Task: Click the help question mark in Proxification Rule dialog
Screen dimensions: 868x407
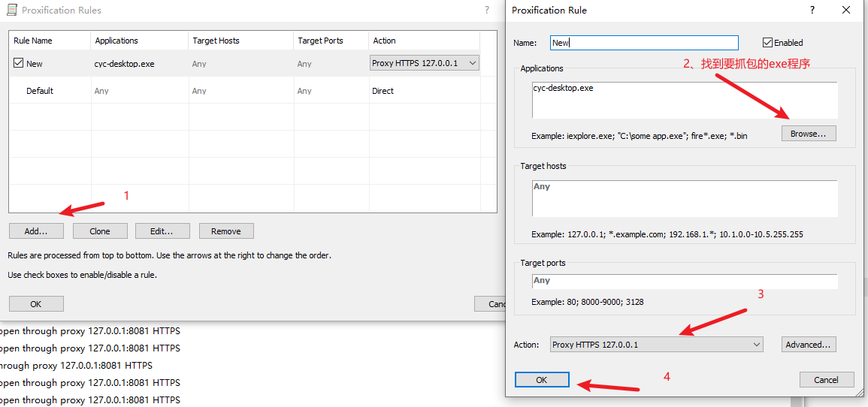Action: [x=812, y=11]
